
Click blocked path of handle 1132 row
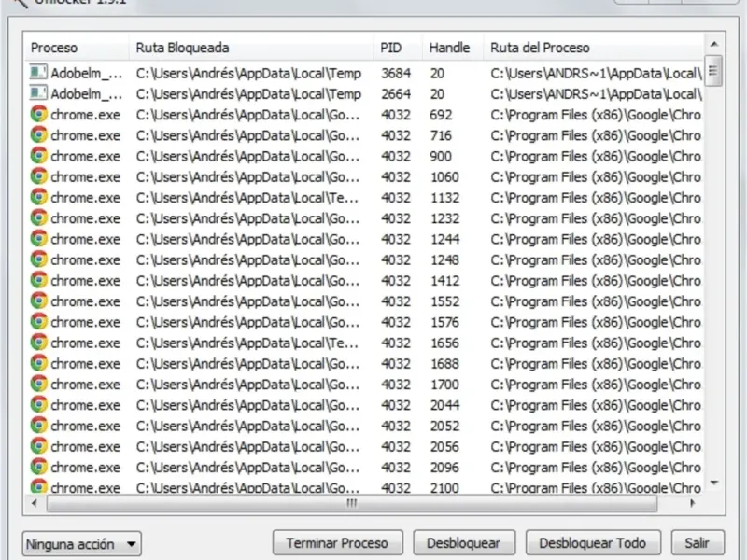pos(247,198)
